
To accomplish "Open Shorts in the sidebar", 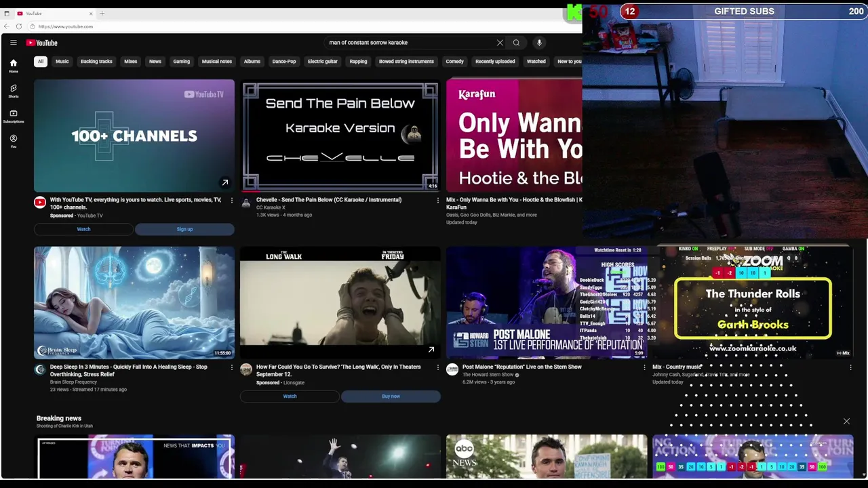I will click(13, 91).
